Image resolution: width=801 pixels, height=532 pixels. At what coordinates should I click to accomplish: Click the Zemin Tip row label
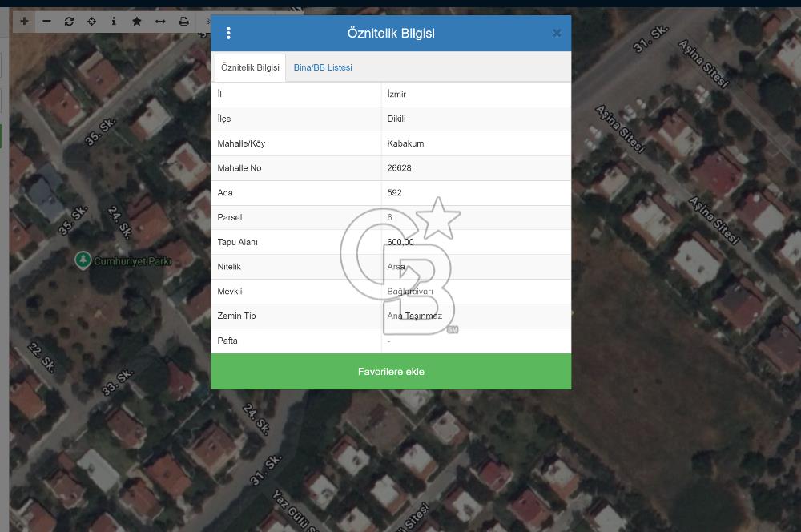(236, 316)
